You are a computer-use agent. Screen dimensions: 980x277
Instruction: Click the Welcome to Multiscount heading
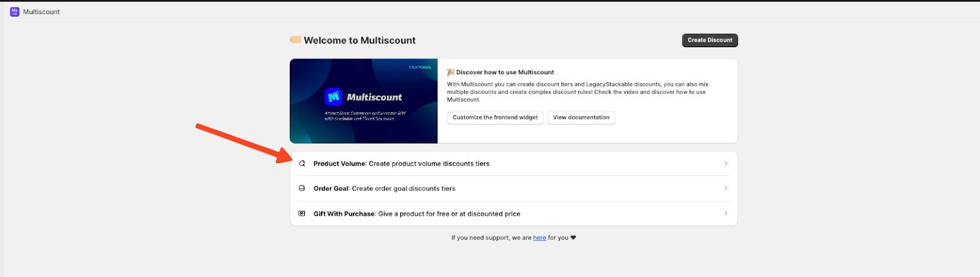coord(360,40)
